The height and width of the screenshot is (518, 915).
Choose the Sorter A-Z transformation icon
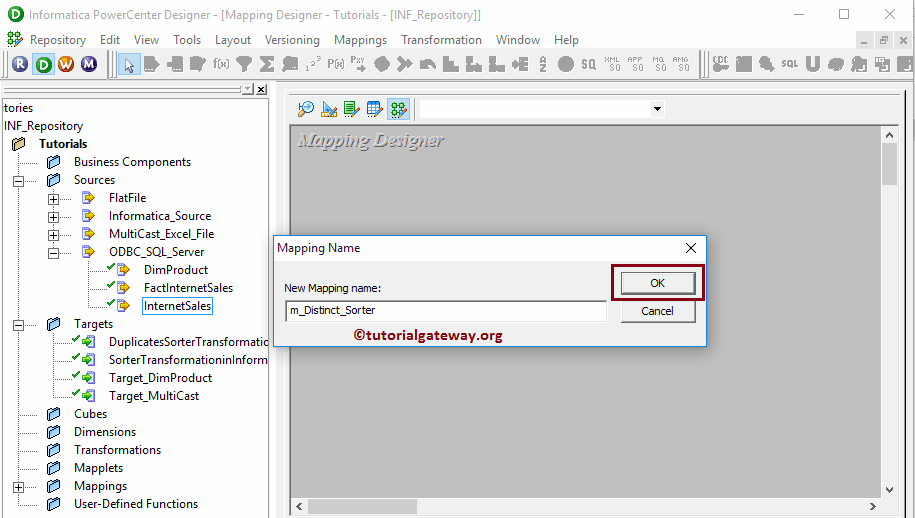(543, 64)
